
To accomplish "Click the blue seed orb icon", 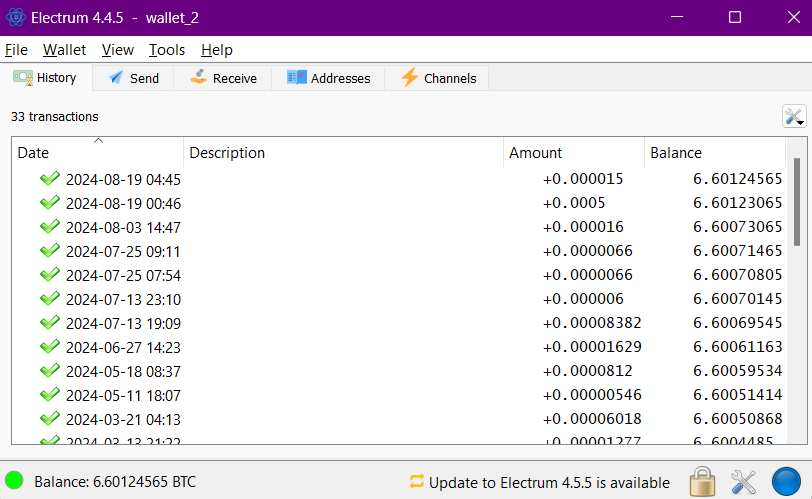I will 786,481.
